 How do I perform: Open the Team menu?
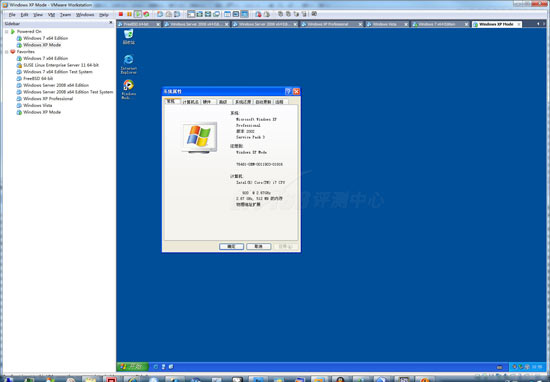click(x=65, y=15)
